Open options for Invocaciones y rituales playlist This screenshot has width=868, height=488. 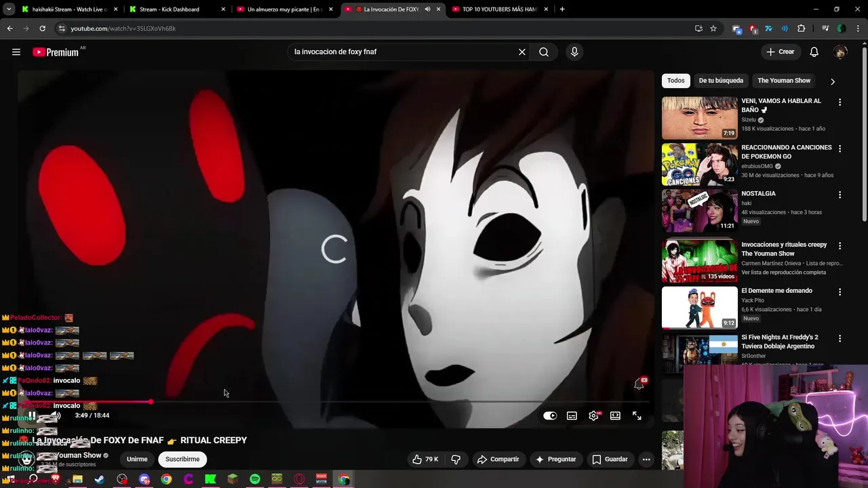tap(840, 246)
